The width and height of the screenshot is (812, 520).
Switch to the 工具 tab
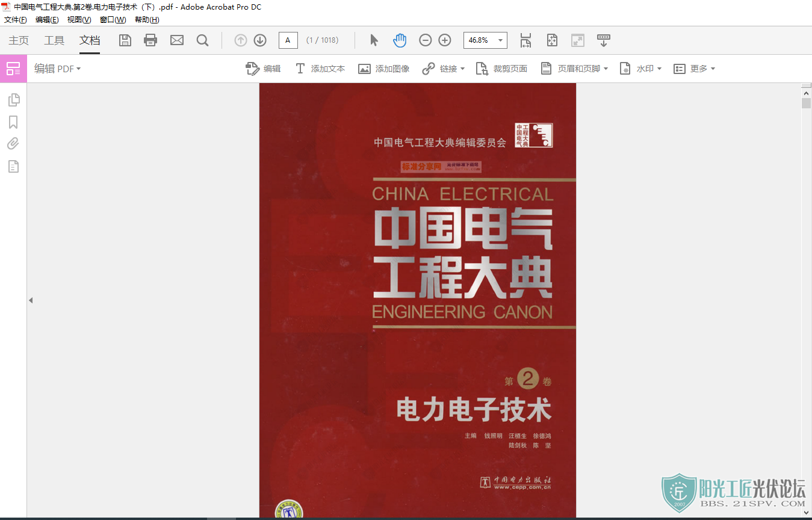click(x=54, y=40)
